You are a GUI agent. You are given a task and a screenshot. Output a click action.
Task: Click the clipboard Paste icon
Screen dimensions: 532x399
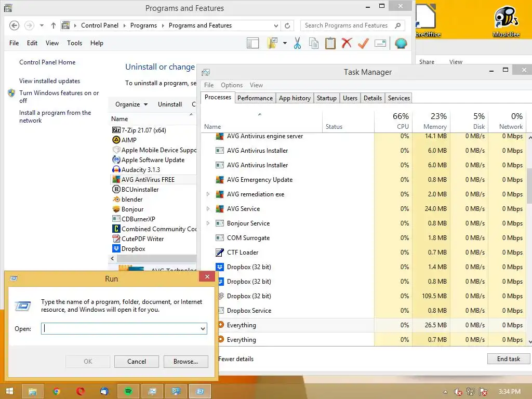330,44
